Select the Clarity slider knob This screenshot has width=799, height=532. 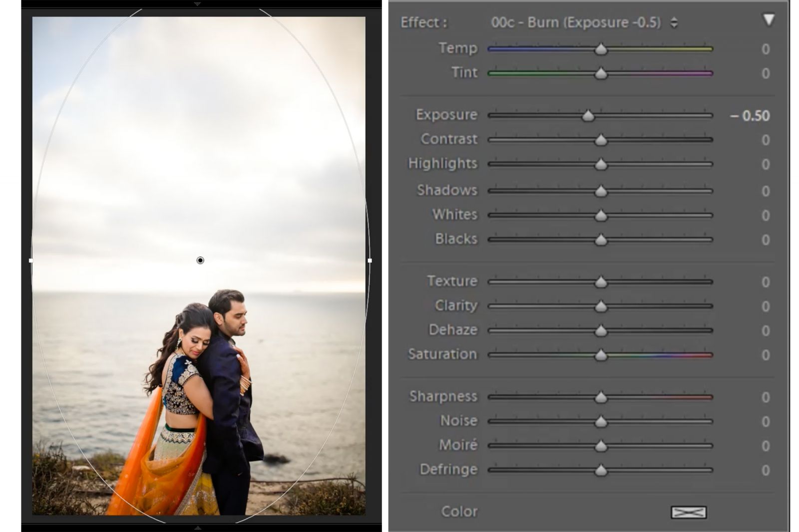600,305
